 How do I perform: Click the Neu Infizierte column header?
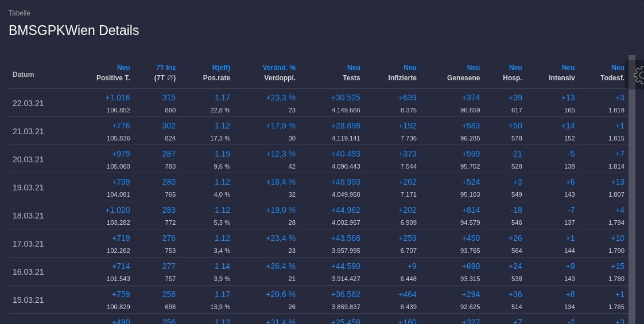402,73
